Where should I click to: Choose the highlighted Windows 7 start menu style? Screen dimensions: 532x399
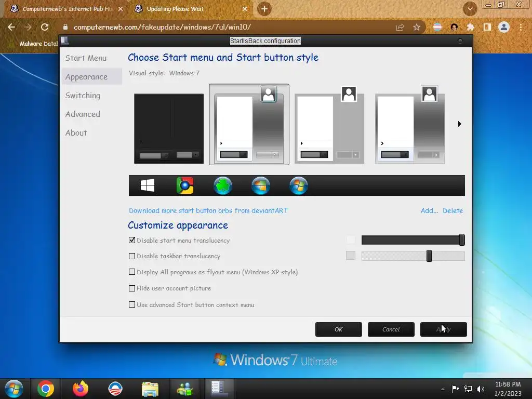point(249,125)
